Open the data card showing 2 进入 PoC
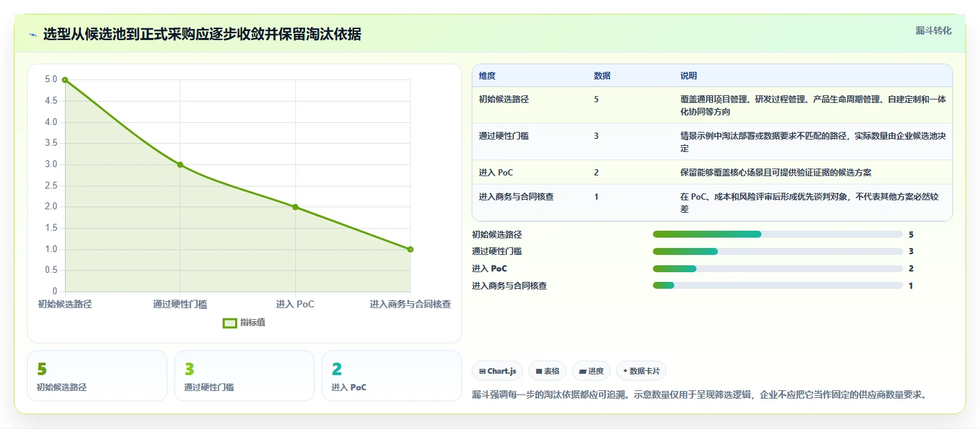The width and height of the screenshot is (980, 429). point(391,376)
